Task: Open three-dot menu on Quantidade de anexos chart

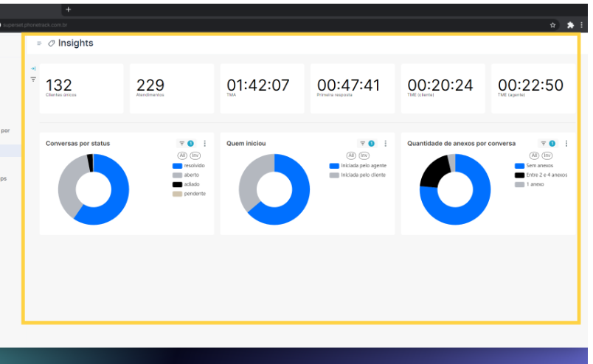Action: click(566, 144)
